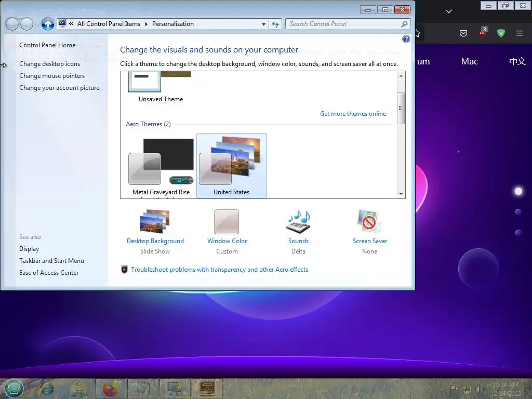Open Change desktop icons

pyautogui.click(x=49, y=64)
